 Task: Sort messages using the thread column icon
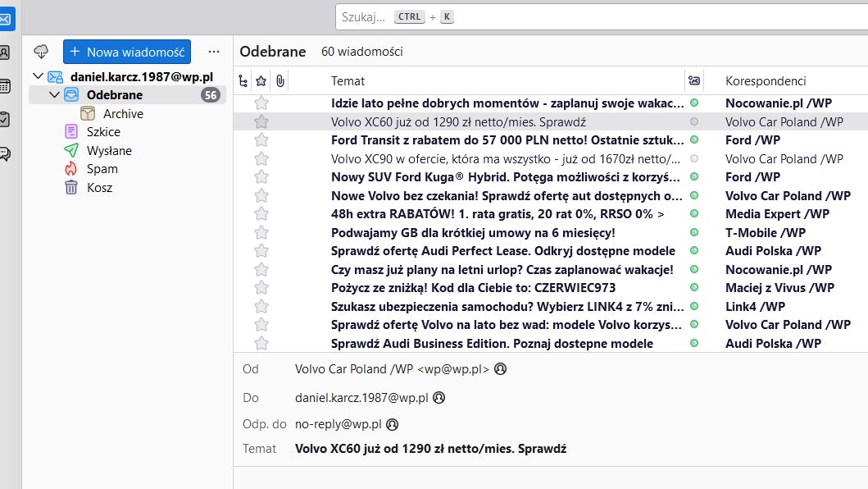[243, 80]
